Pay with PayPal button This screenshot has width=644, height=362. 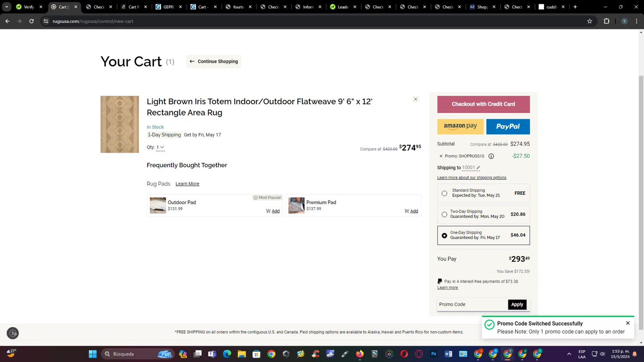[508, 127]
